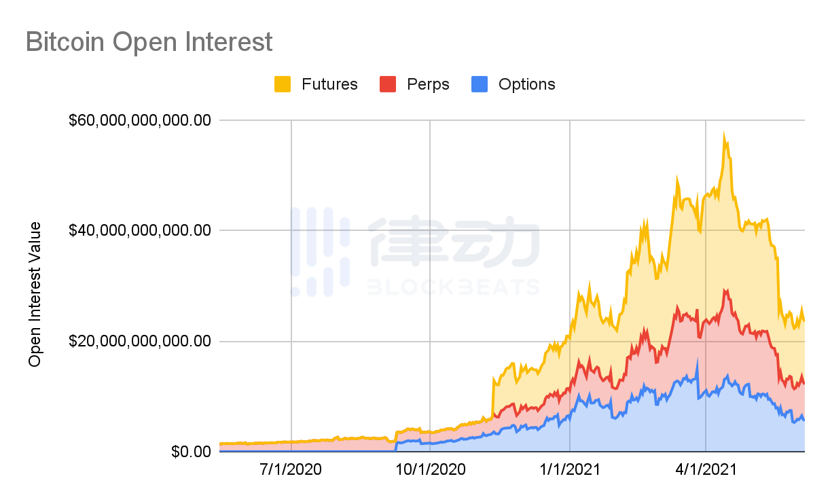The image size is (830, 504).
Task: Select the Options legend label
Action: (526, 84)
